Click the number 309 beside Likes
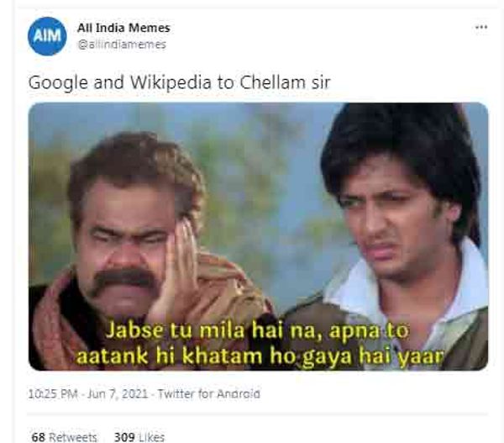 pyautogui.click(x=124, y=437)
